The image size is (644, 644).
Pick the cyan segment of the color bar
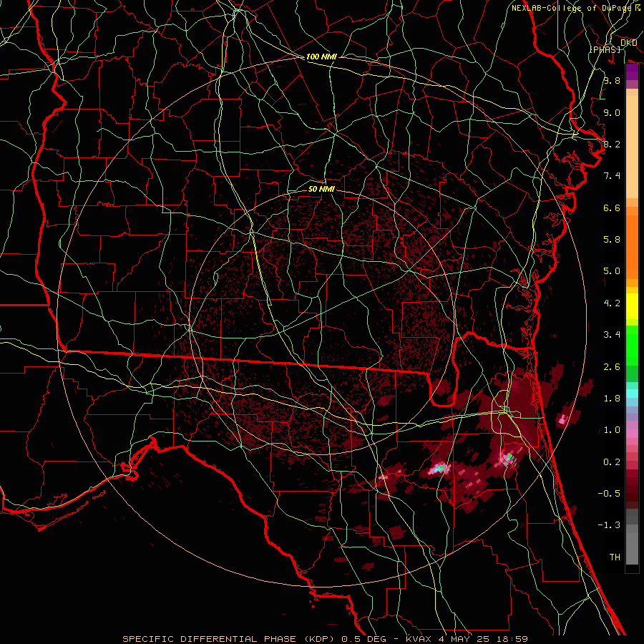click(x=632, y=393)
